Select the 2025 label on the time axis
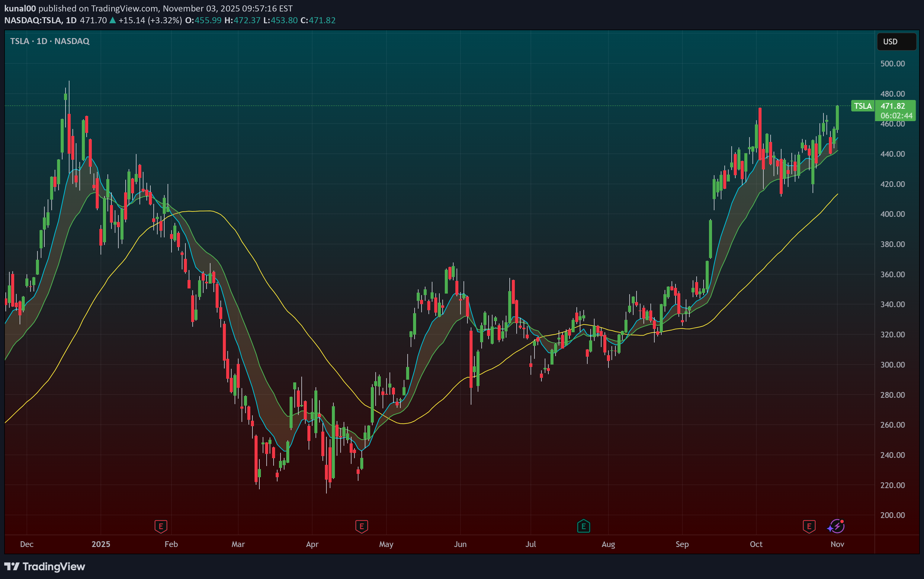This screenshot has width=924, height=579. click(101, 544)
